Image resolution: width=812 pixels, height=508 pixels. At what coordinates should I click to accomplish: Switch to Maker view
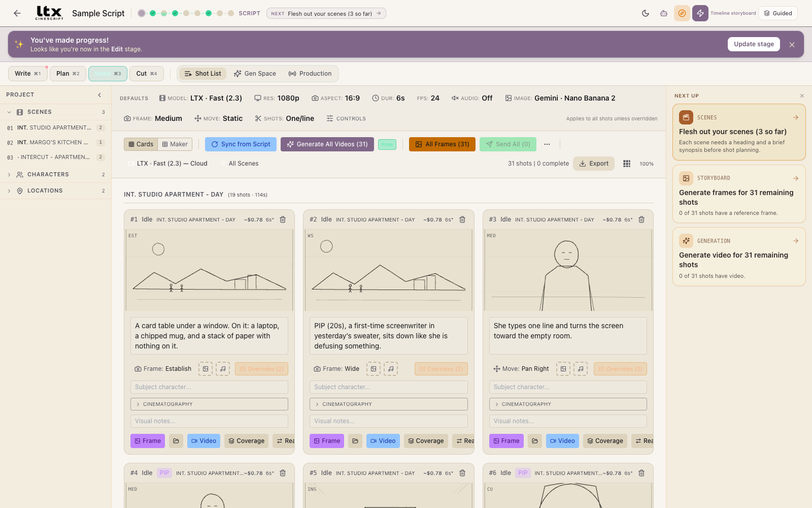pyautogui.click(x=175, y=144)
